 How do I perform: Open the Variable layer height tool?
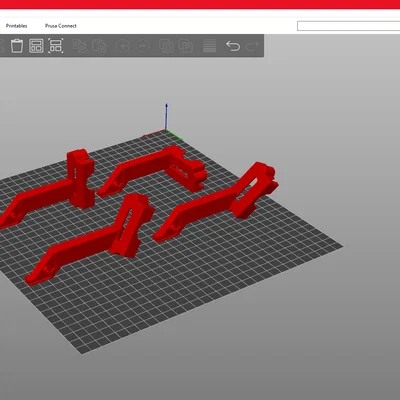tap(209, 46)
